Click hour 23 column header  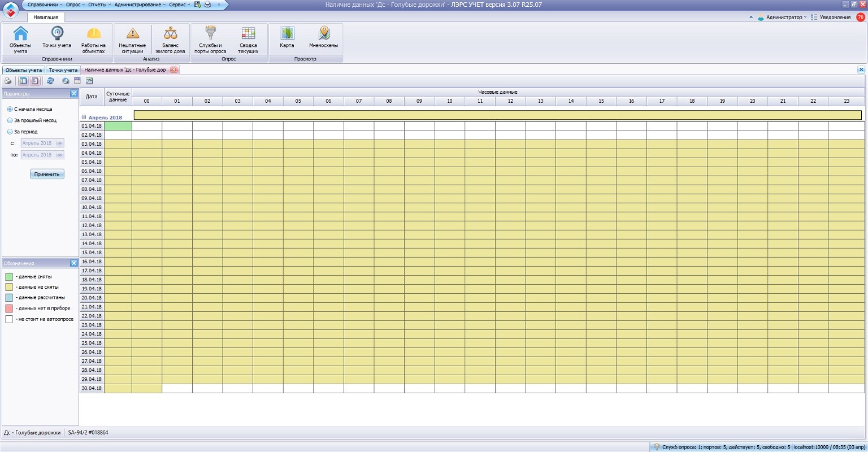pyautogui.click(x=847, y=101)
